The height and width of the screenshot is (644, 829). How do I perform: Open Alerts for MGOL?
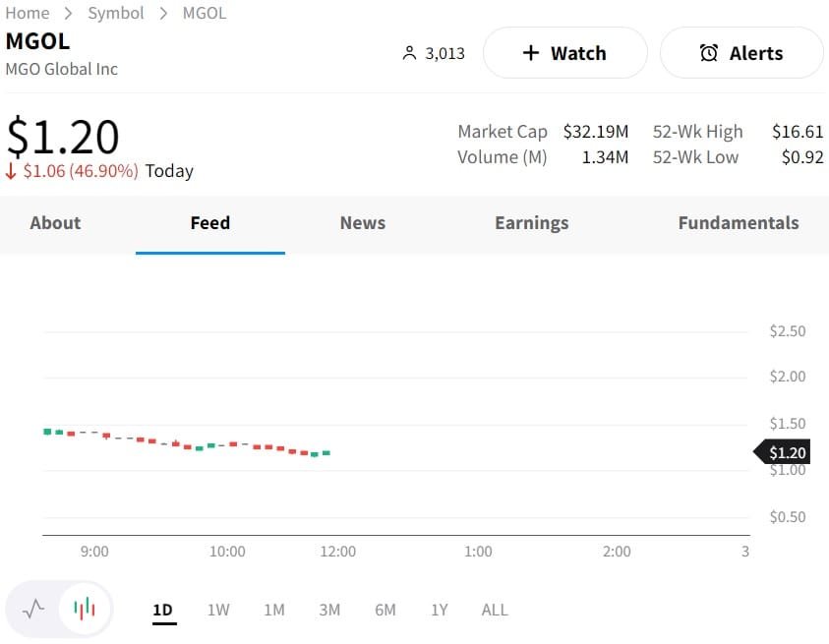[741, 53]
